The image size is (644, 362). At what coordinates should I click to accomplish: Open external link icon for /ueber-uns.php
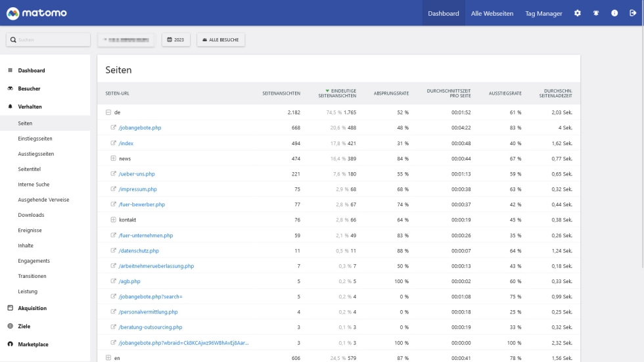(x=114, y=174)
